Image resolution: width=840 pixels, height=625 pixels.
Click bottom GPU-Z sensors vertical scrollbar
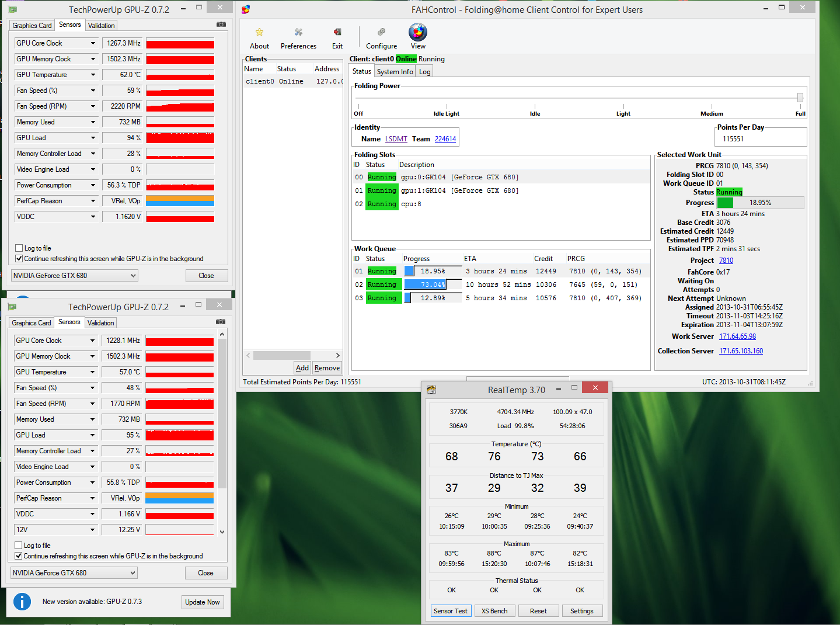[222, 414]
